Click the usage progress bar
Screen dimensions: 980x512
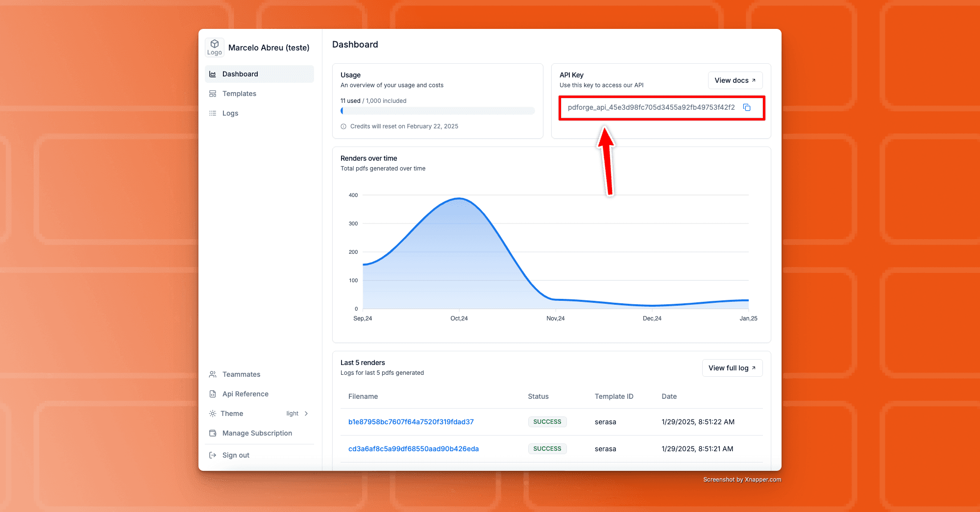click(x=438, y=110)
